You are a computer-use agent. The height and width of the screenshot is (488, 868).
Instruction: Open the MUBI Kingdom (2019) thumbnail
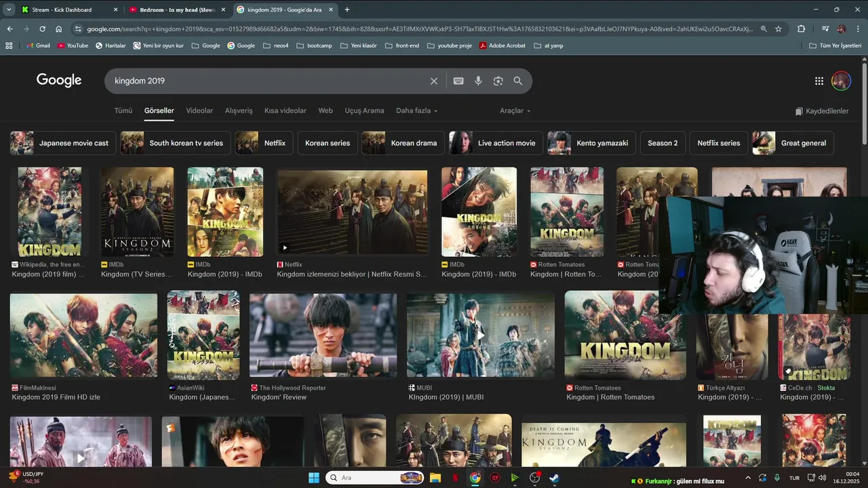pos(481,335)
